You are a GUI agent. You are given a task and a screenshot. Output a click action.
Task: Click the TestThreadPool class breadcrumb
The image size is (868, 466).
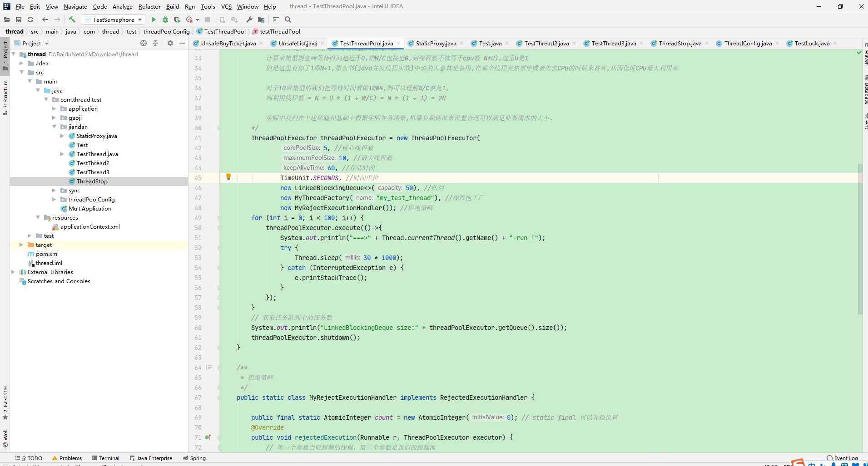[x=221, y=31]
